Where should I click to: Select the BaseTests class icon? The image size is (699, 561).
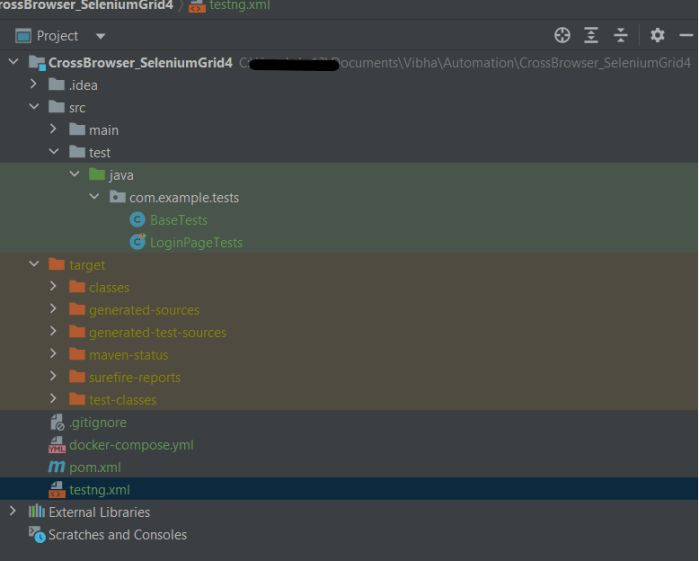[x=137, y=219]
